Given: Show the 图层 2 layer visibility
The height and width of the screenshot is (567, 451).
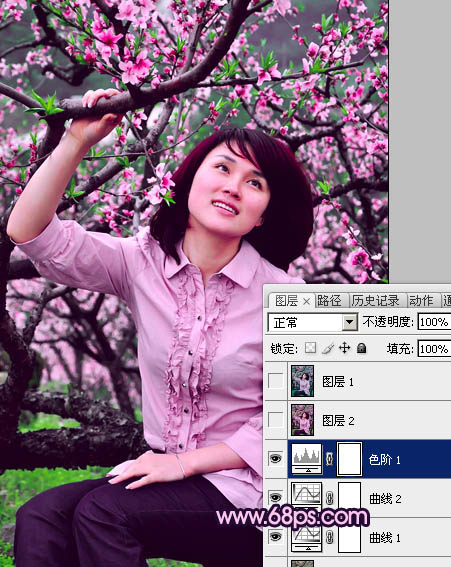Looking at the screenshot, I should point(276,420).
